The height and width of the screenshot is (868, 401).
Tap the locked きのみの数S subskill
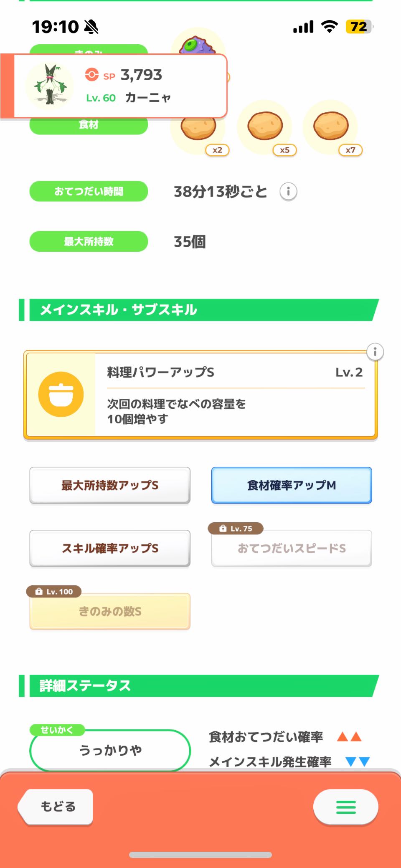(110, 612)
